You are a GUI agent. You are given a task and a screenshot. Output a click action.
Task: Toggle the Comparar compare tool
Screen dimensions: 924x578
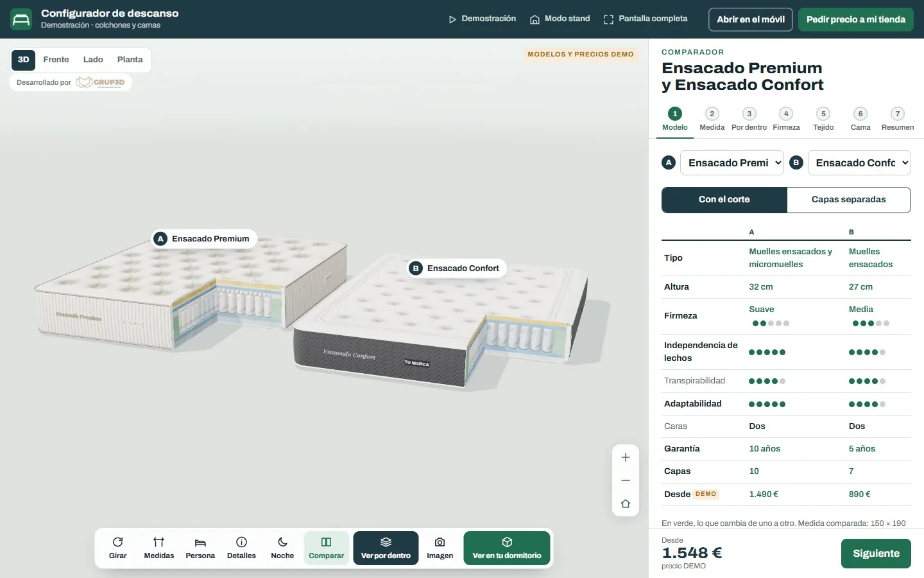327,548
